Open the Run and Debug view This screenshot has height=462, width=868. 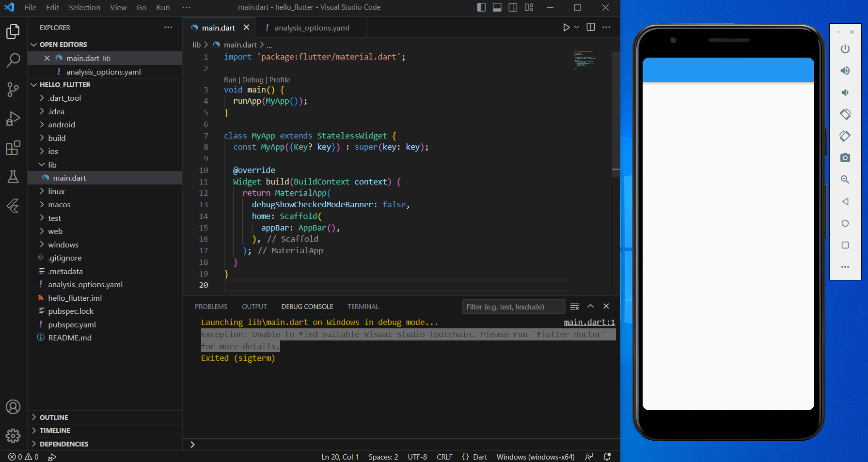(x=13, y=119)
